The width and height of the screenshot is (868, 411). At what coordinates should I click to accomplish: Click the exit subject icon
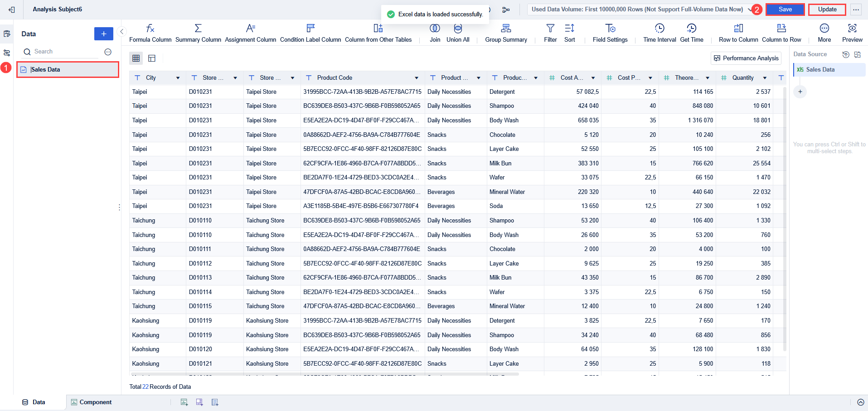pos(12,10)
